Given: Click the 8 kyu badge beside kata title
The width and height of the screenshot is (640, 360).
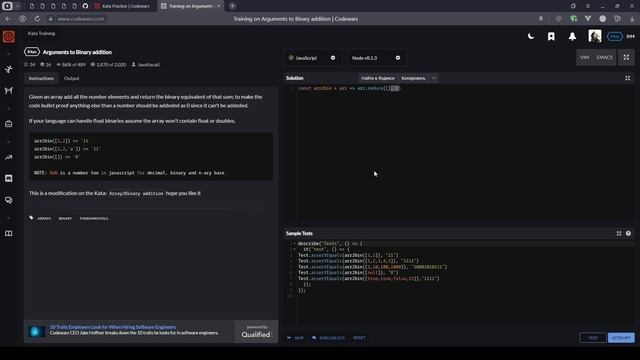Looking at the screenshot, I should point(32,52).
